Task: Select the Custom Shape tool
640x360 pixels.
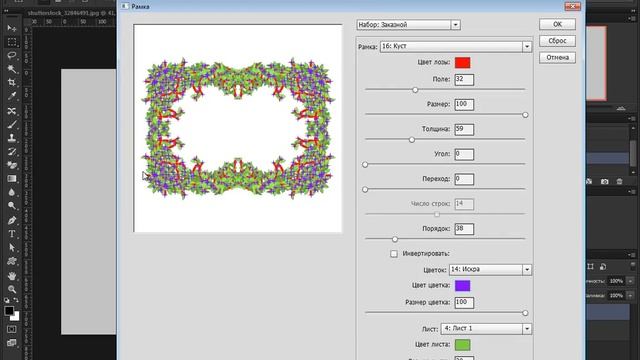Action: click(12, 262)
